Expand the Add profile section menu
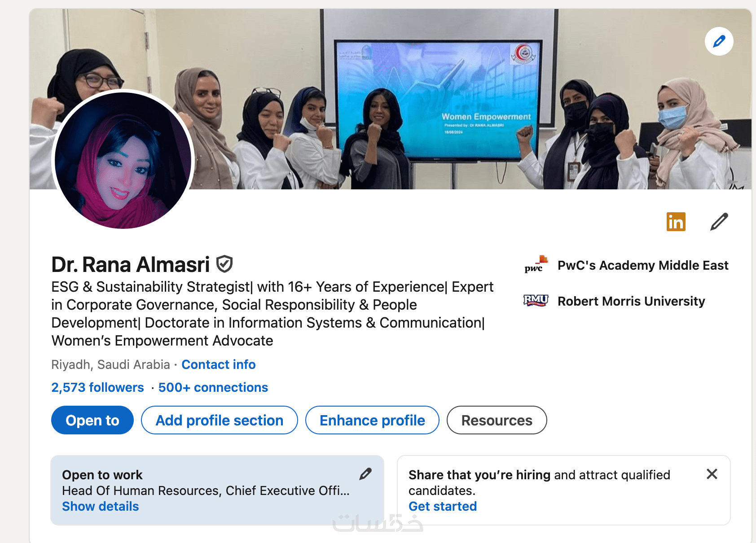Image resolution: width=756 pixels, height=543 pixels. point(220,420)
